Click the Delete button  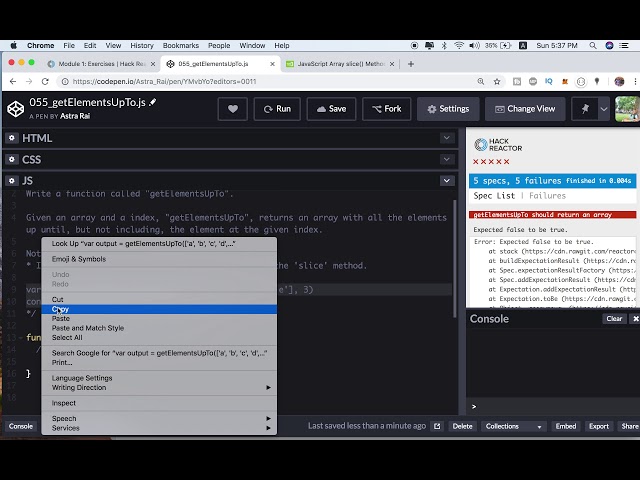462,426
